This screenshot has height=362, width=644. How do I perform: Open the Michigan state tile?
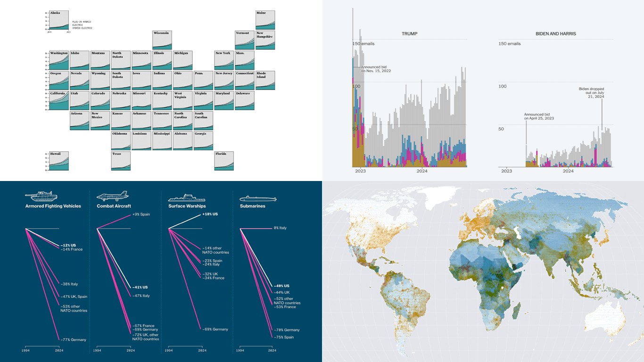coord(182,60)
